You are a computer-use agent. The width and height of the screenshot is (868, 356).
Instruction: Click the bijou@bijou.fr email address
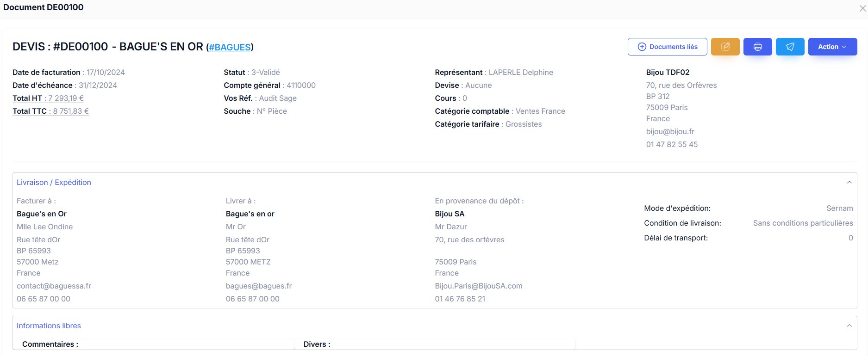[670, 131]
